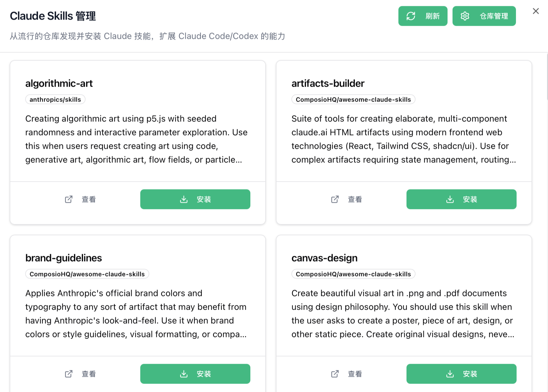Click external-link icon for algorithmic-art
The width and height of the screenshot is (548, 392).
(x=69, y=199)
